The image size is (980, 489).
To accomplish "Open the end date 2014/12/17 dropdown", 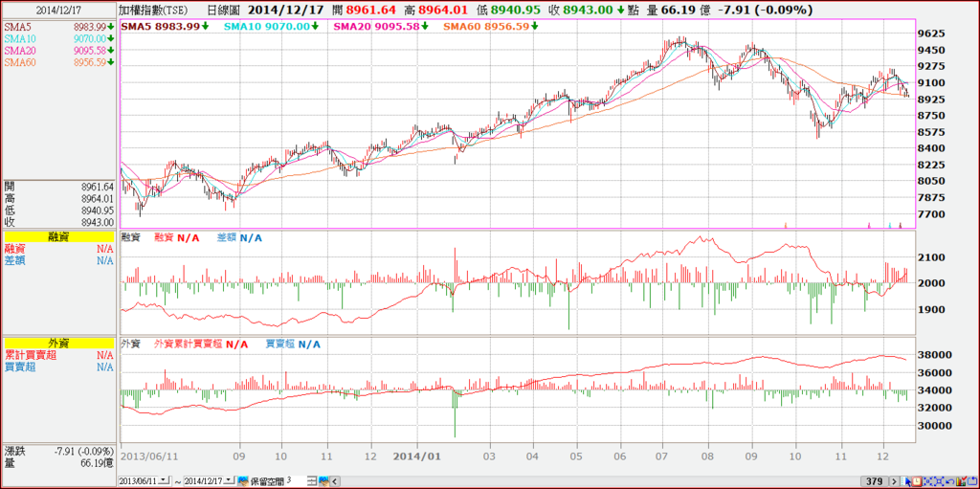I will [x=229, y=479].
